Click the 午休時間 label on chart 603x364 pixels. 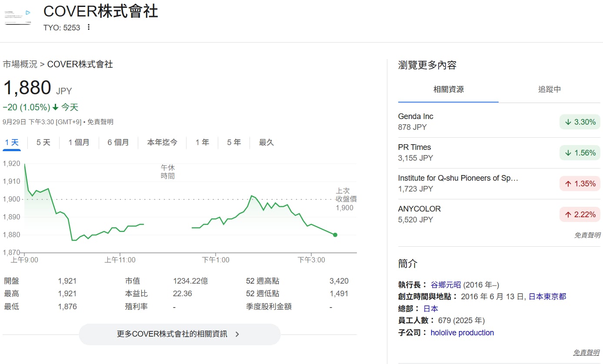tap(168, 172)
